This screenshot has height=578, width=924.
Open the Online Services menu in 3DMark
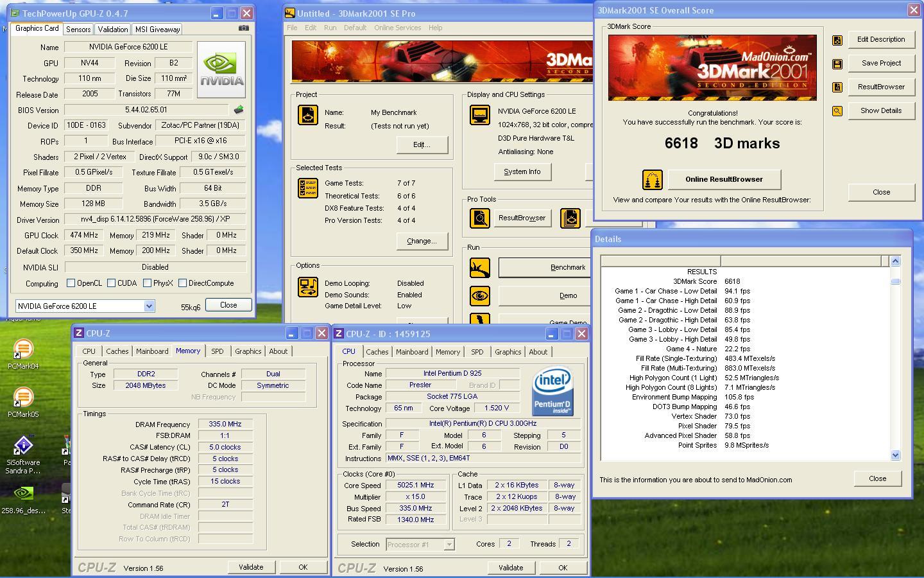[x=398, y=28]
